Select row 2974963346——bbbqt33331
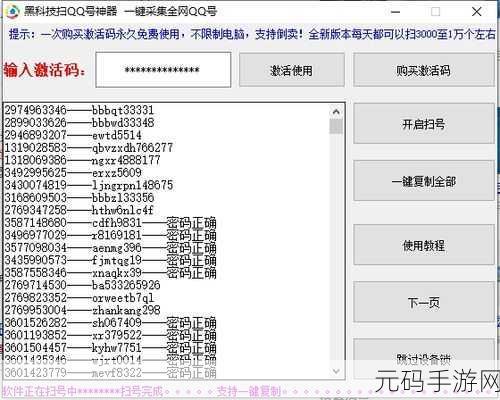The height and width of the screenshot is (400, 500). tap(79, 110)
